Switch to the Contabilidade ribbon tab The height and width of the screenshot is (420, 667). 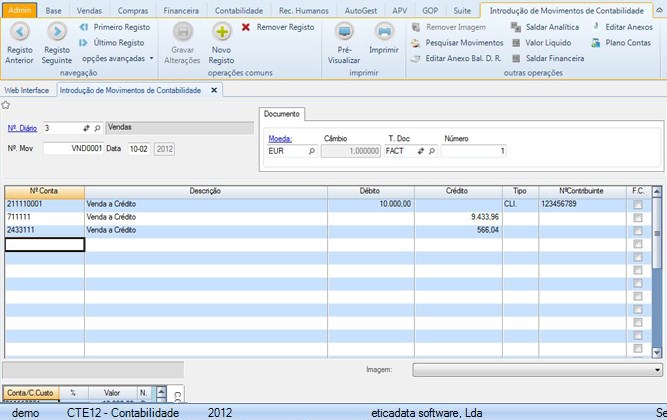(239, 9)
